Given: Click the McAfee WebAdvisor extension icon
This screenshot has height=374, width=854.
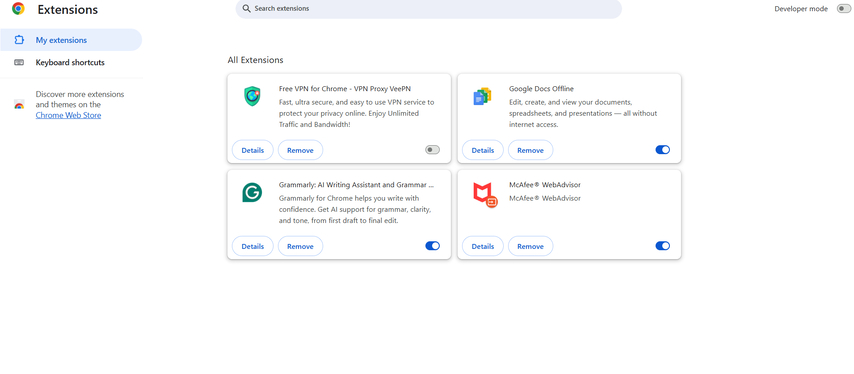Looking at the screenshot, I should click(x=484, y=194).
